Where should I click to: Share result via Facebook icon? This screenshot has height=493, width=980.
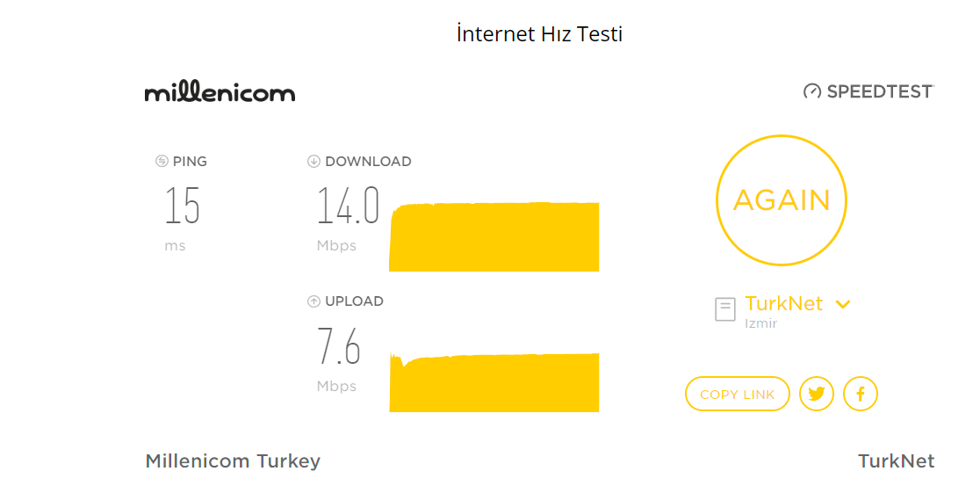click(861, 394)
